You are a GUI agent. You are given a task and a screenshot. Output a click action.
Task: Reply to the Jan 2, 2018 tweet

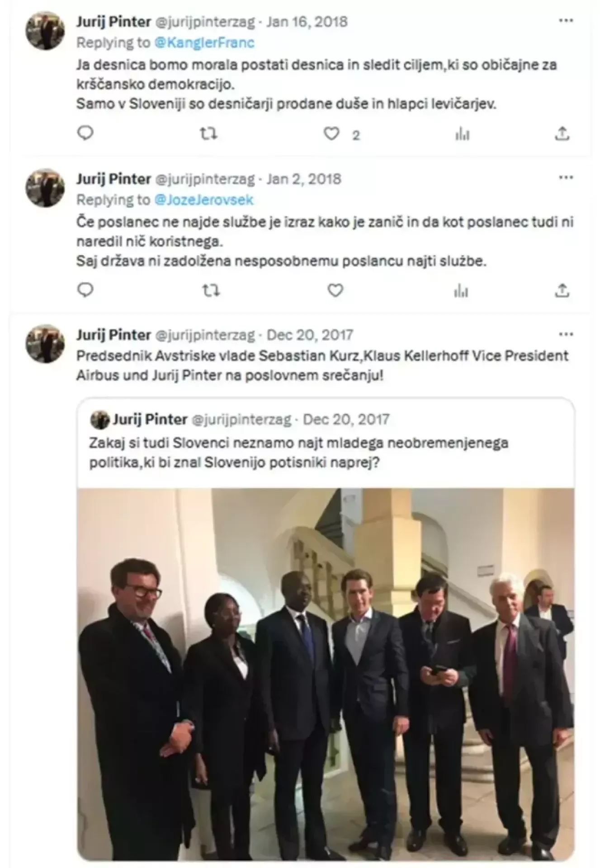[85, 290]
